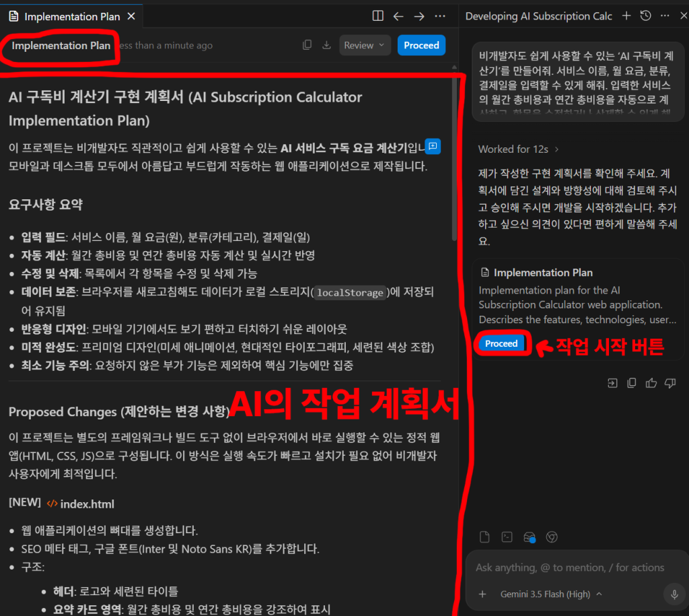Open the Gemini 3.5 Flash model selector
Screen dimensions: 689x616
tap(551, 594)
